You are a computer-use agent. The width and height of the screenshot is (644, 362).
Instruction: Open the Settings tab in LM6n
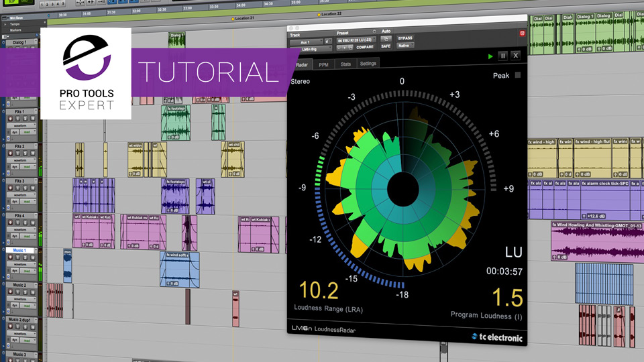pyautogui.click(x=368, y=64)
